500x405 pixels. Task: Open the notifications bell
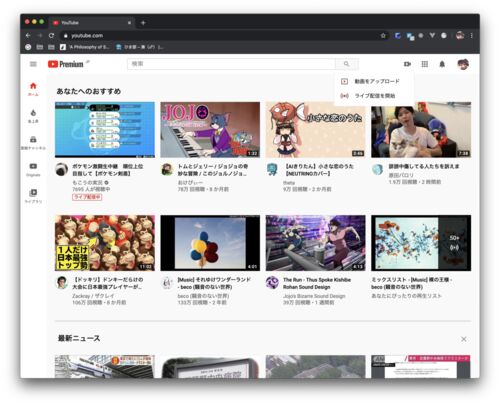(442, 64)
